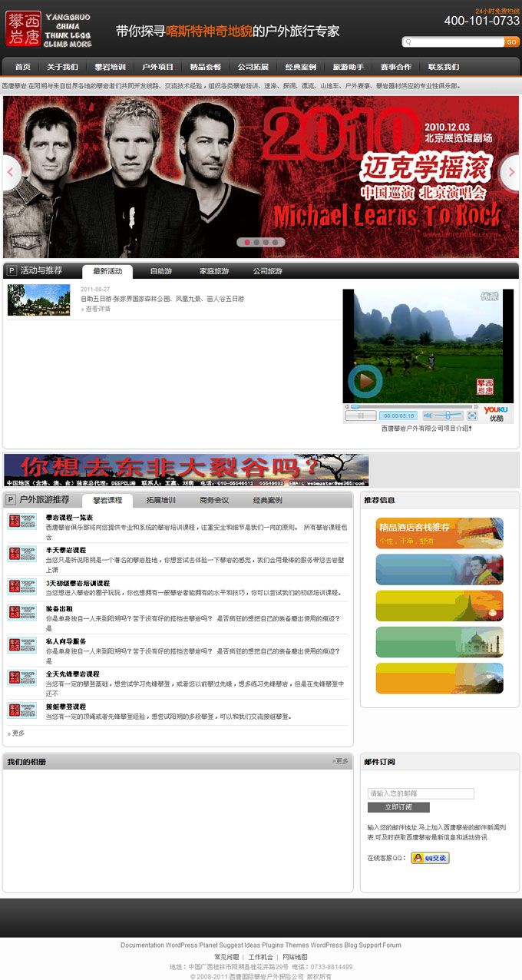Viewport: 522px width, 980px height.
Task: Open the 自助五日游 张家界 tour title
Action: pos(162,299)
